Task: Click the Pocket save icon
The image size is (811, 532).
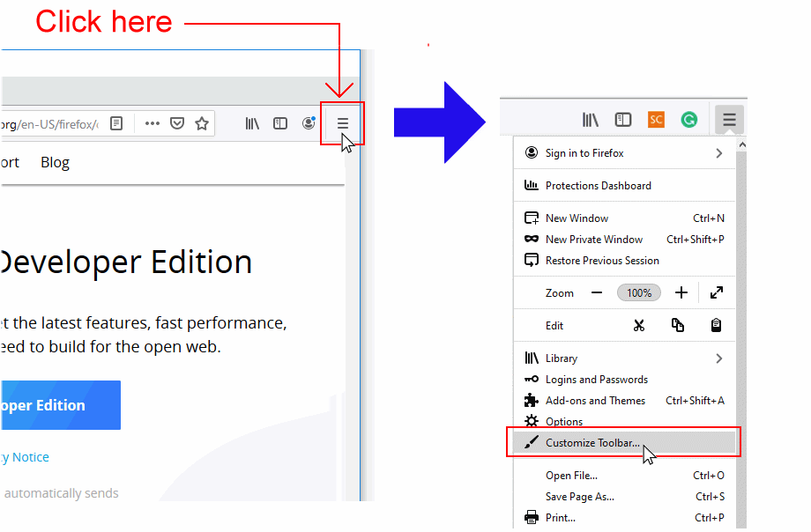Action: coord(177,123)
